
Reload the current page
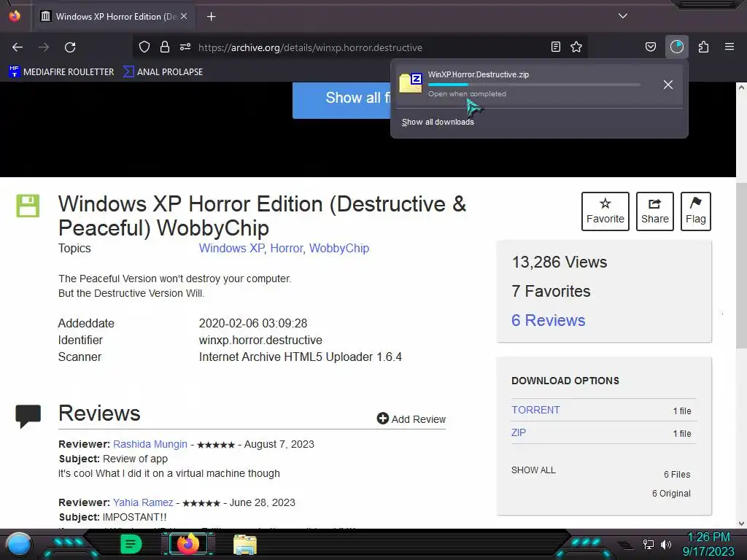point(70,47)
